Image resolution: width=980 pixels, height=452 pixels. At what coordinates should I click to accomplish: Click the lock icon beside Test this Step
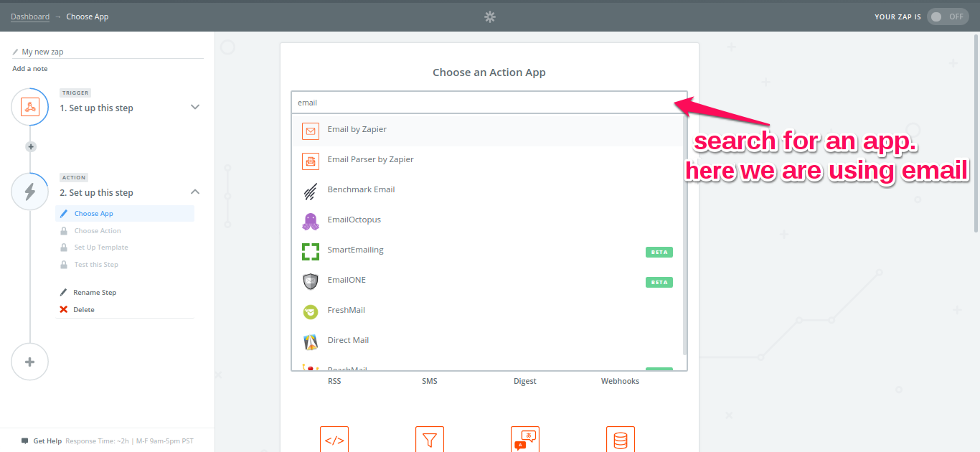[x=64, y=265]
